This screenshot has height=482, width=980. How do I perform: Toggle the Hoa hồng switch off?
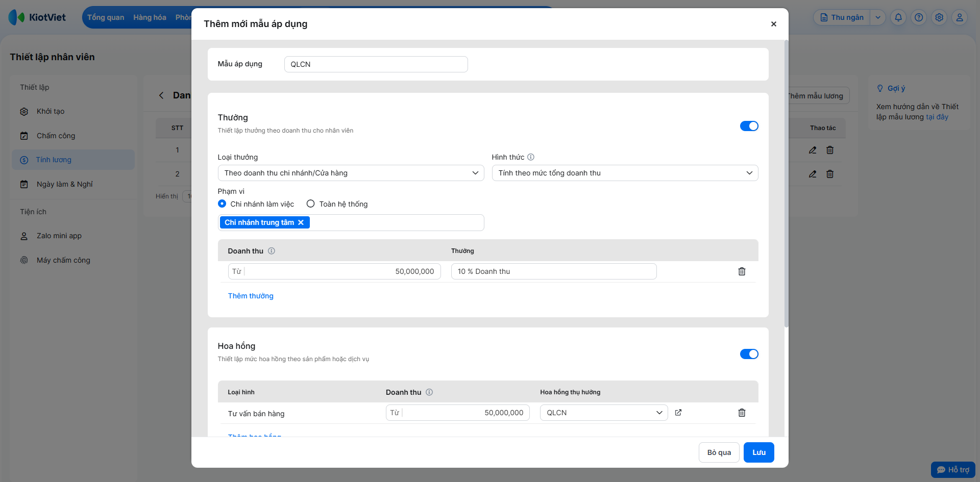(749, 354)
